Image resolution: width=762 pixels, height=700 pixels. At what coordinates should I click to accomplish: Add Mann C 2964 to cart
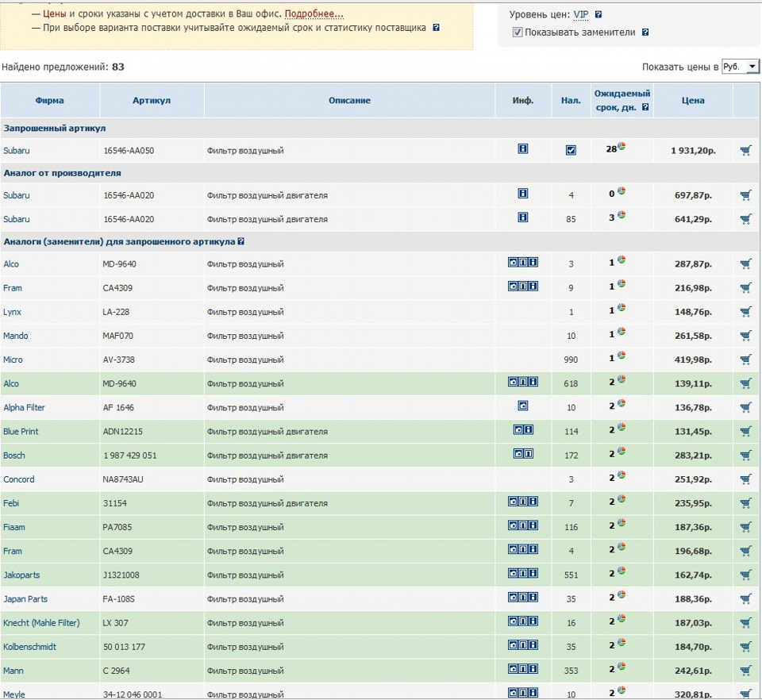tap(745, 671)
